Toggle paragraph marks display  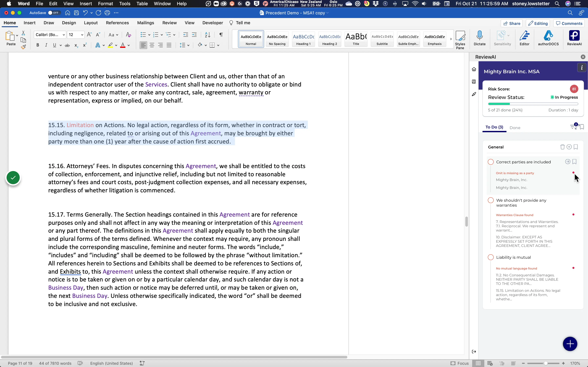tap(221, 35)
